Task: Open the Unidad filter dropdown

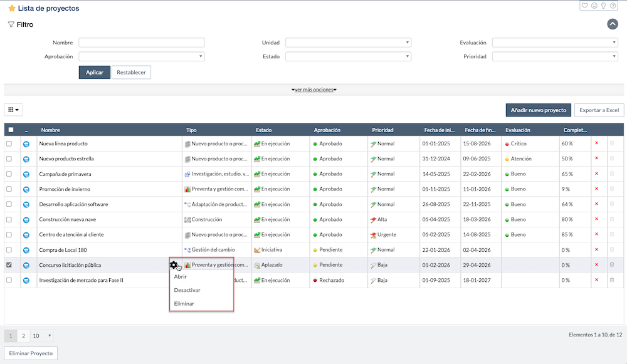Action: (348, 43)
